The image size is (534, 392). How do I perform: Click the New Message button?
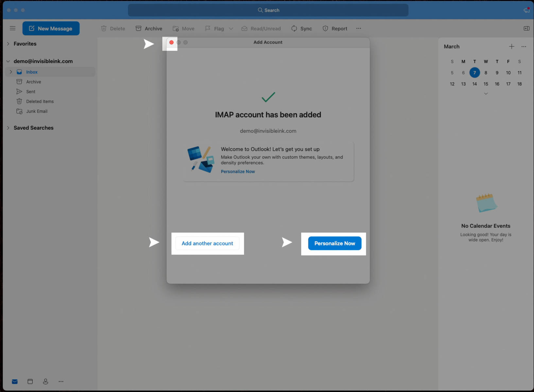pos(51,28)
